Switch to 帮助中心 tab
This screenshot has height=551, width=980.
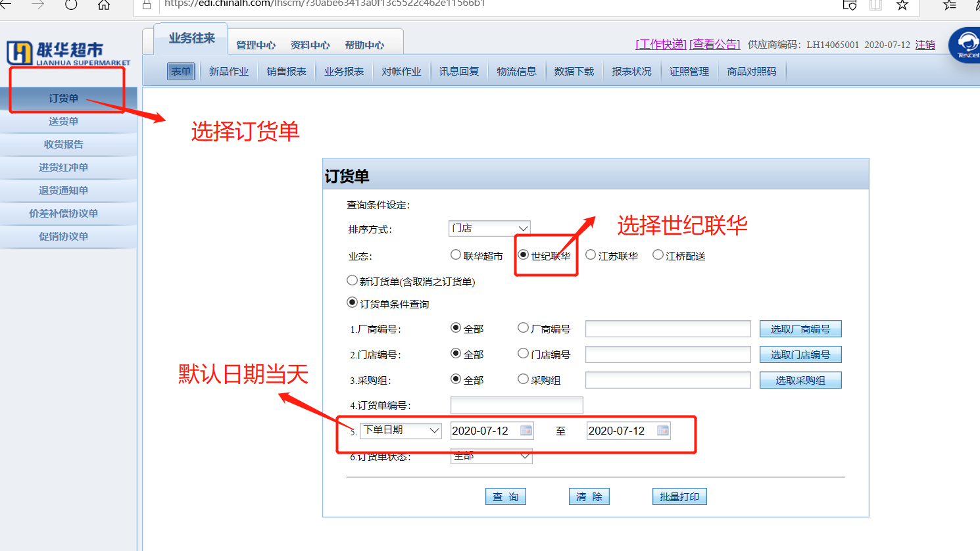(x=364, y=45)
